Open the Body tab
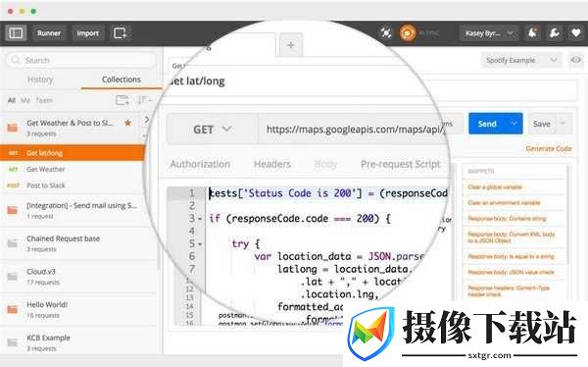The height and width of the screenshot is (367, 588). tap(325, 164)
